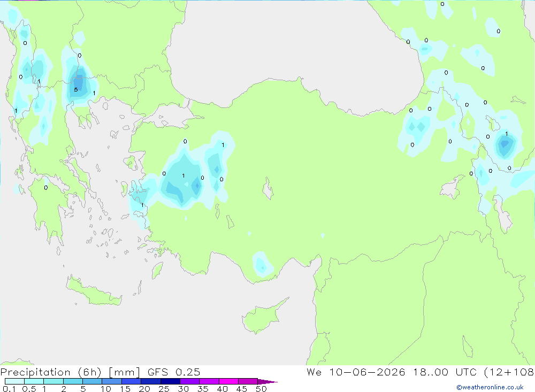Click the 'Precipitation (6h) [mm]' title text
Screen dimensions: 535x392
click(x=70, y=372)
